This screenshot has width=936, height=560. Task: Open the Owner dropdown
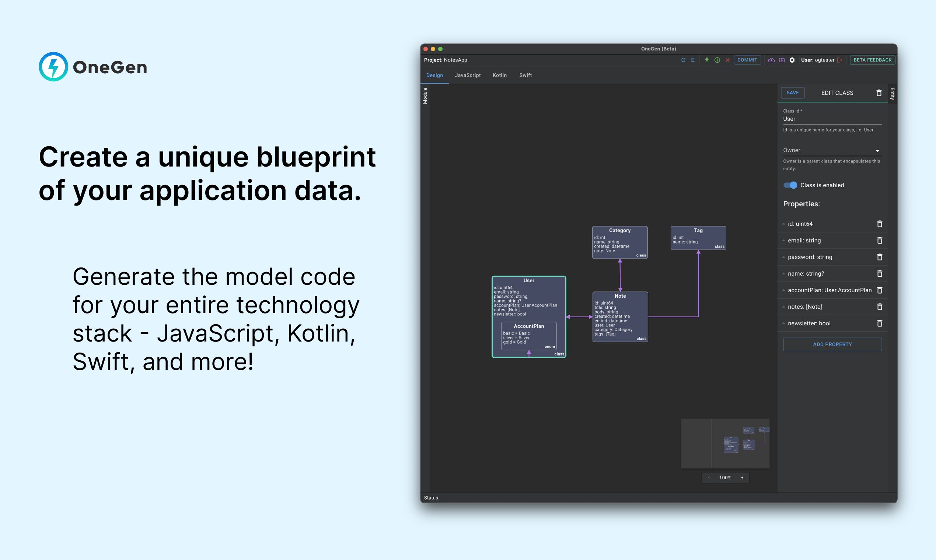[878, 150]
